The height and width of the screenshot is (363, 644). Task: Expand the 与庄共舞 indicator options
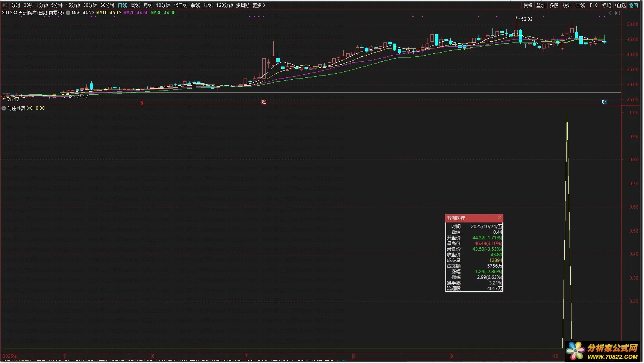[4, 108]
